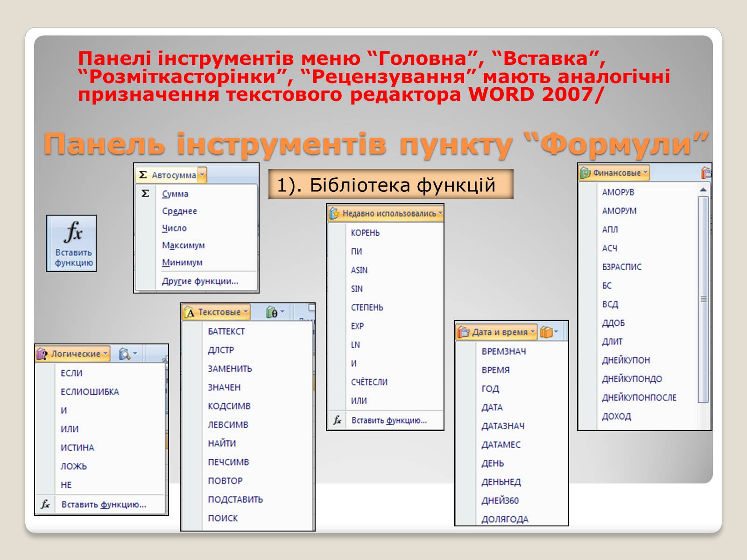Click the math theta book icon next to Текстовые
The height and width of the screenshot is (560, 747).
pyautogui.click(x=271, y=312)
